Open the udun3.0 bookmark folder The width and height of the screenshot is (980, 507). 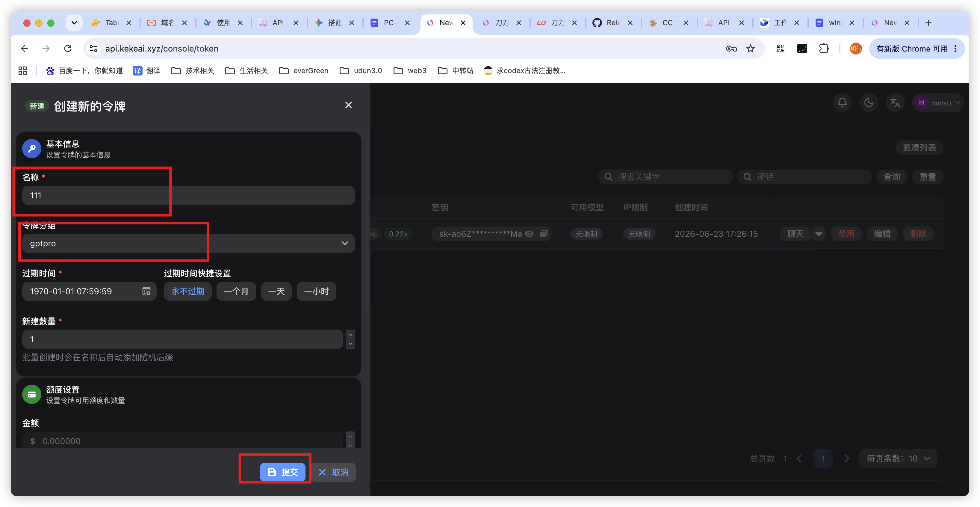(x=361, y=71)
